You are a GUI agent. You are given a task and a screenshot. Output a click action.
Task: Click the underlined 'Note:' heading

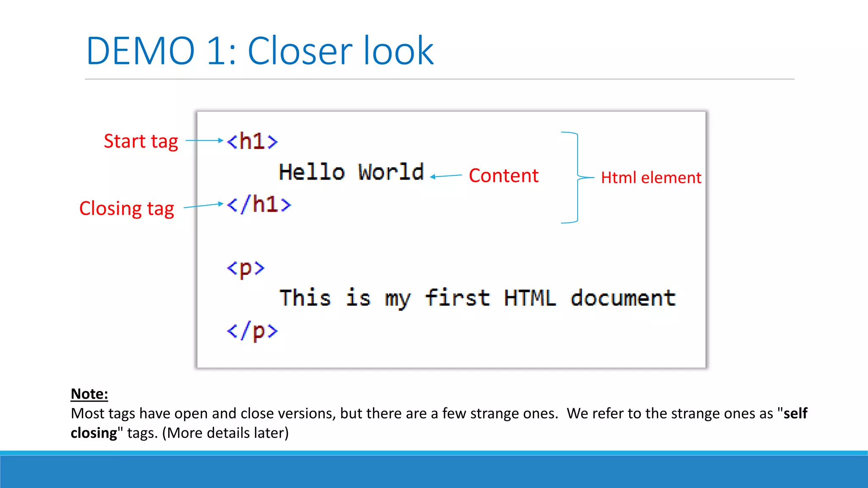coord(89,394)
